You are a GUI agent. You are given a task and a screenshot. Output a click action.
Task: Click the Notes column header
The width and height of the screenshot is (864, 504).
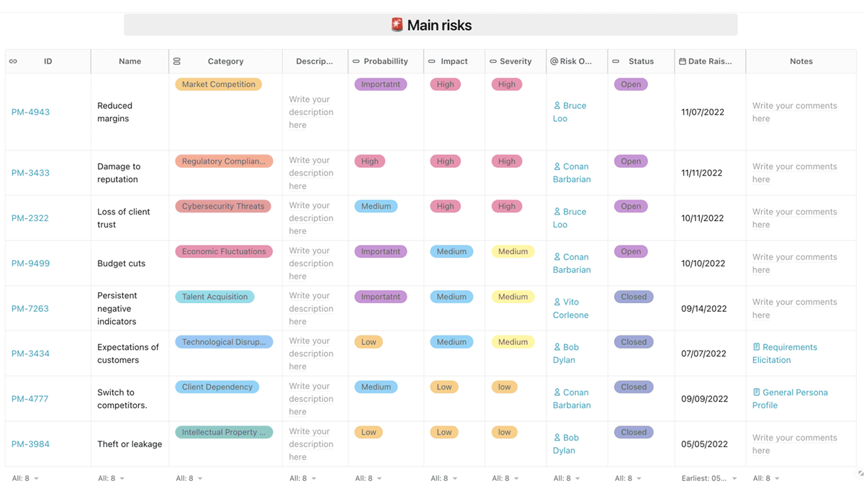click(801, 61)
